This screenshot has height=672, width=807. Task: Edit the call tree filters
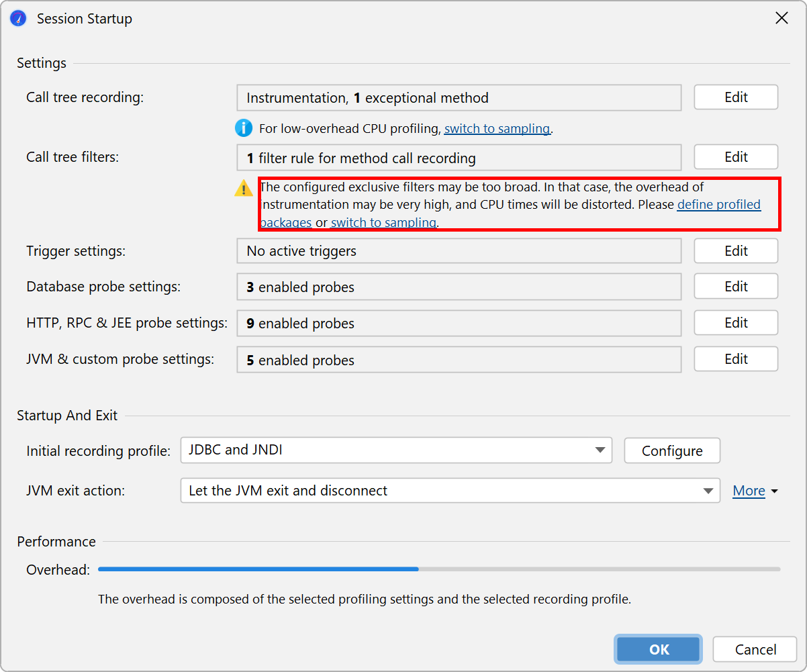[735, 157]
